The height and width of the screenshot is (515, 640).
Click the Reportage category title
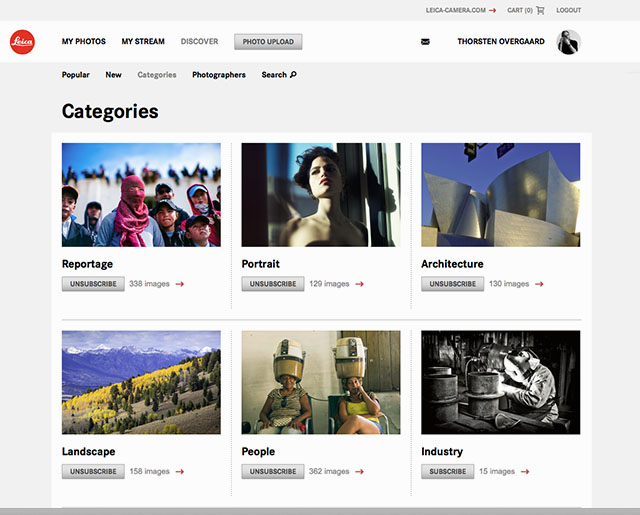pyautogui.click(x=87, y=264)
